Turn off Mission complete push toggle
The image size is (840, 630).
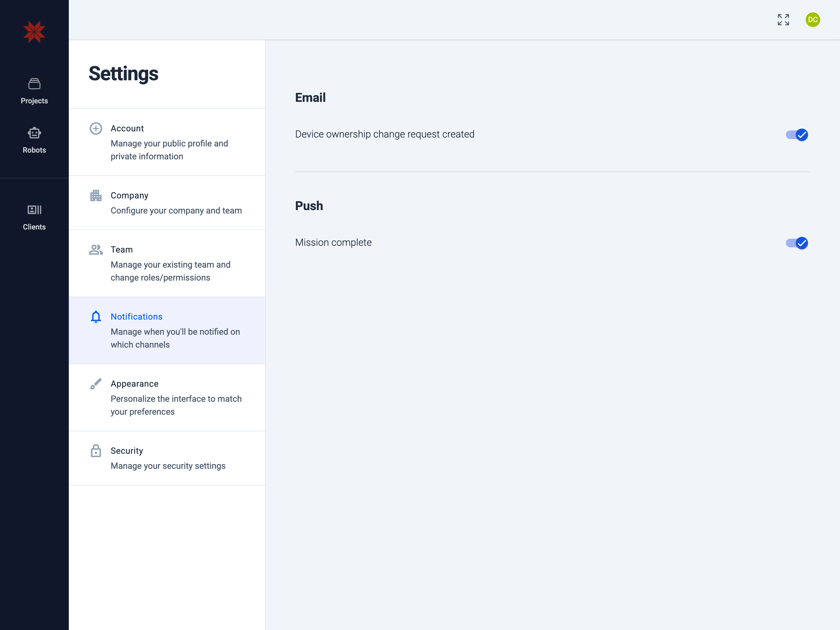coord(797,243)
